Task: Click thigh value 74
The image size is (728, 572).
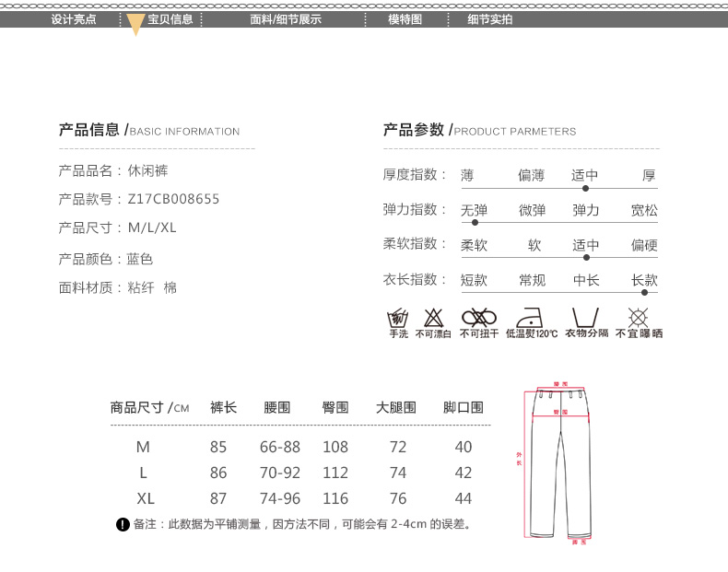Action: (x=398, y=473)
